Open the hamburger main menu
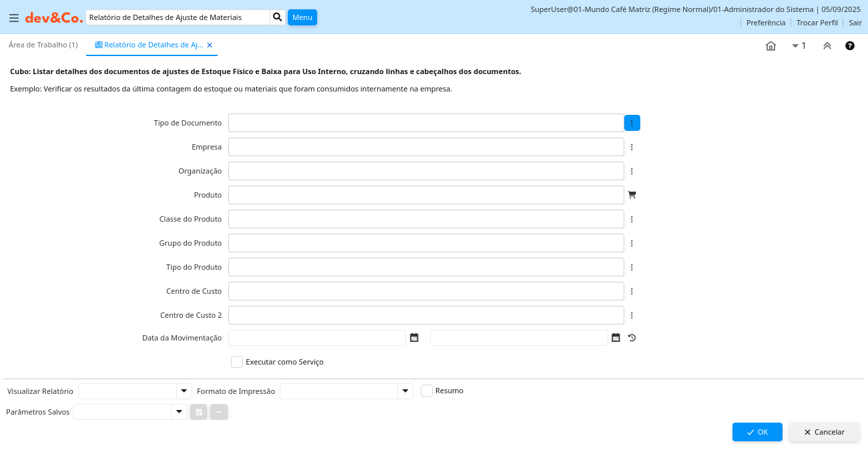 click(13, 18)
